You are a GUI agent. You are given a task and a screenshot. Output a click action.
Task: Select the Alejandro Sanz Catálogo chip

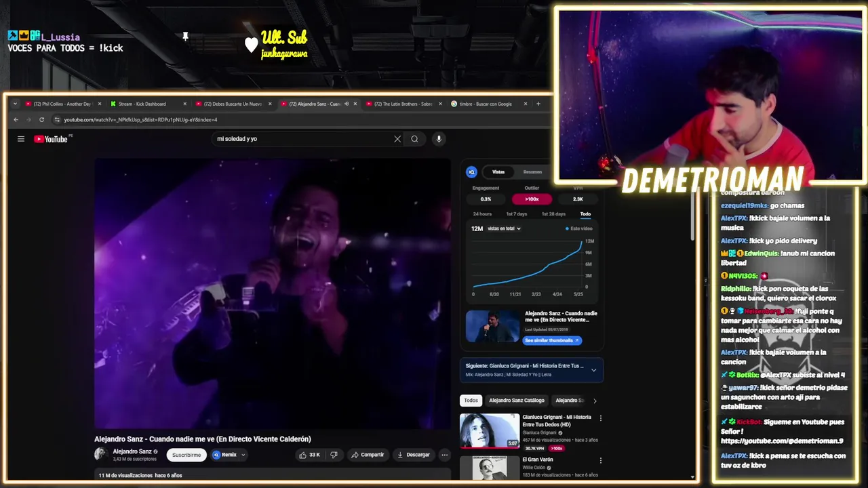517,401
